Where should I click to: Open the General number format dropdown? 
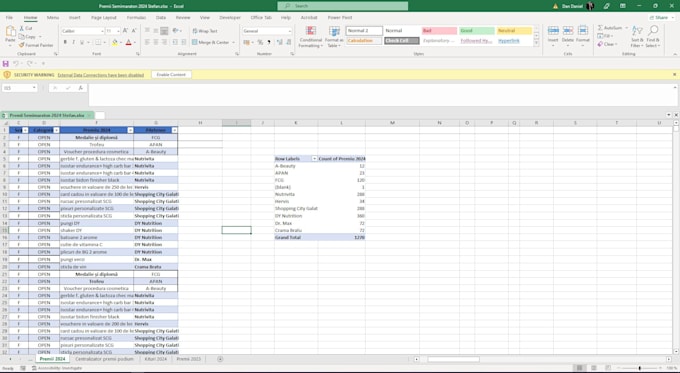tap(289, 31)
